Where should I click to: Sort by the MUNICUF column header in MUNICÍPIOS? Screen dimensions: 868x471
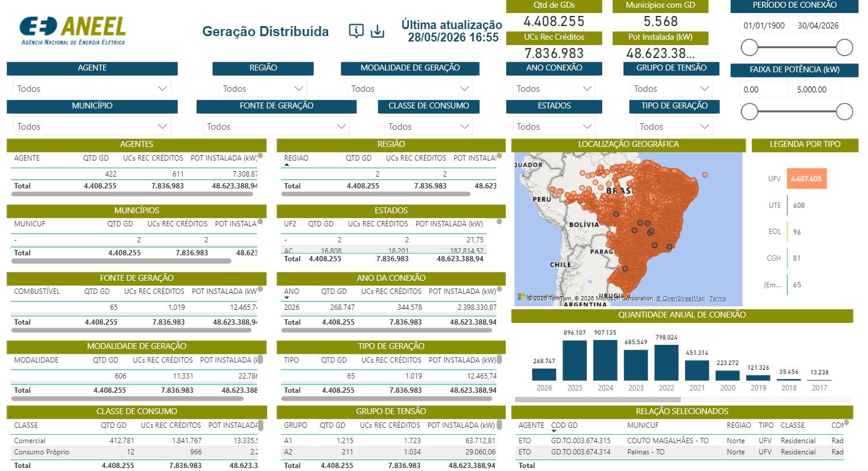click(x=30, y=224)
